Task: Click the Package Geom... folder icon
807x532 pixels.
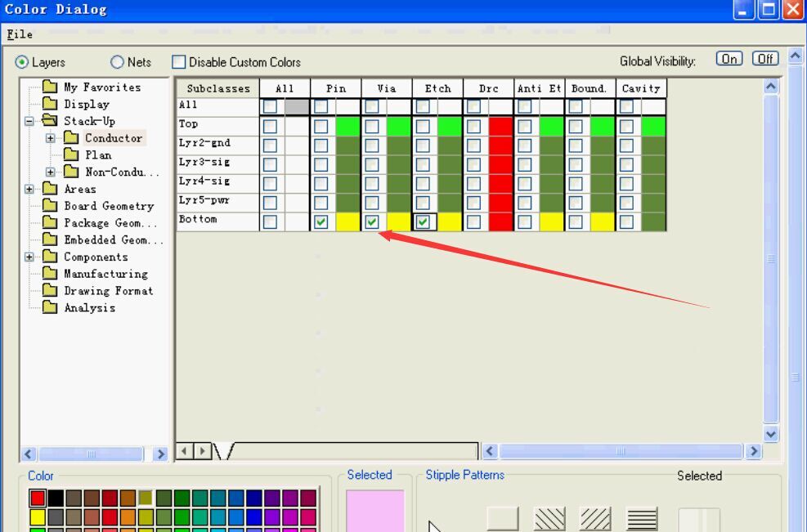Action: pos(50,222)
